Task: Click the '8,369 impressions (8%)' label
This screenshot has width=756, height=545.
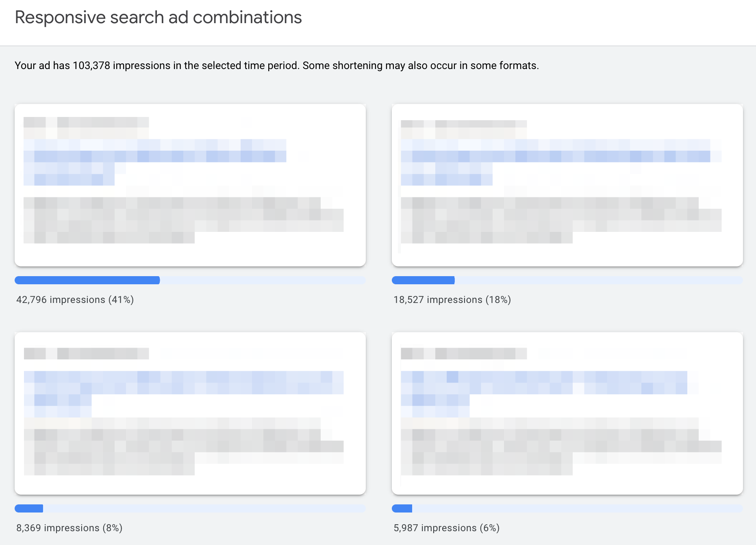Action: click(70, 528)
